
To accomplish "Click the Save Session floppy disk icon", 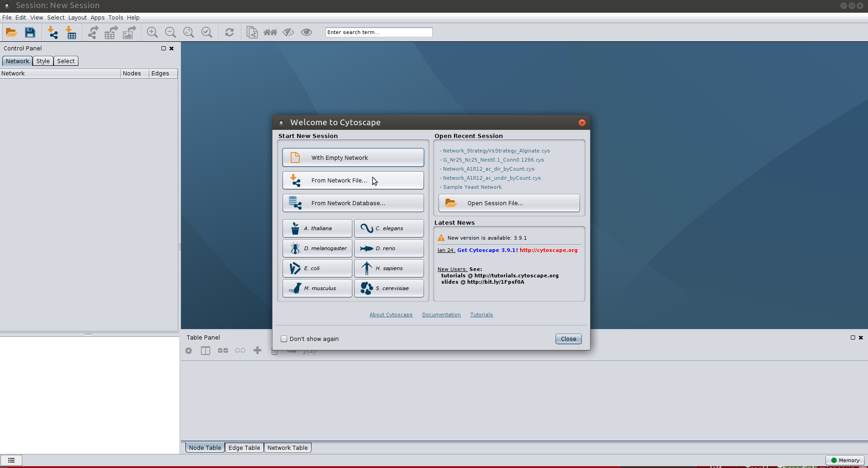I will click(x=30, y=32).
